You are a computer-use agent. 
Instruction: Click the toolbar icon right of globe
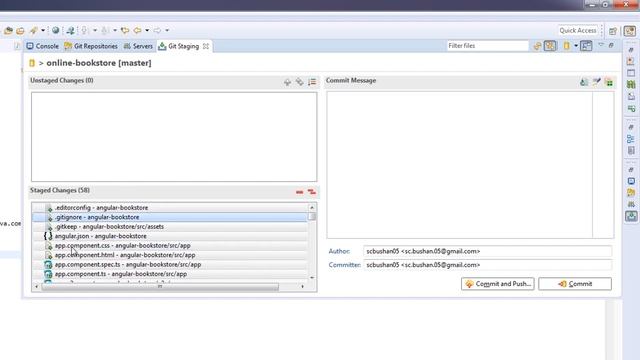pyautogui.click(x=70, y=30)
